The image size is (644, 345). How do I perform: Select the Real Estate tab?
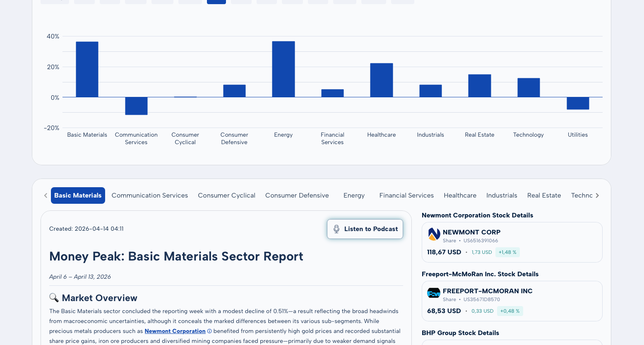pyautogui.click(x=544, y=195)
